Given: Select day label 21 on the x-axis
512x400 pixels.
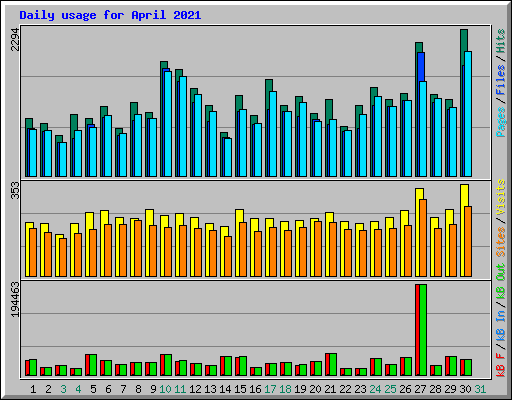Looking at the screenshot, I should pos(330,389).
